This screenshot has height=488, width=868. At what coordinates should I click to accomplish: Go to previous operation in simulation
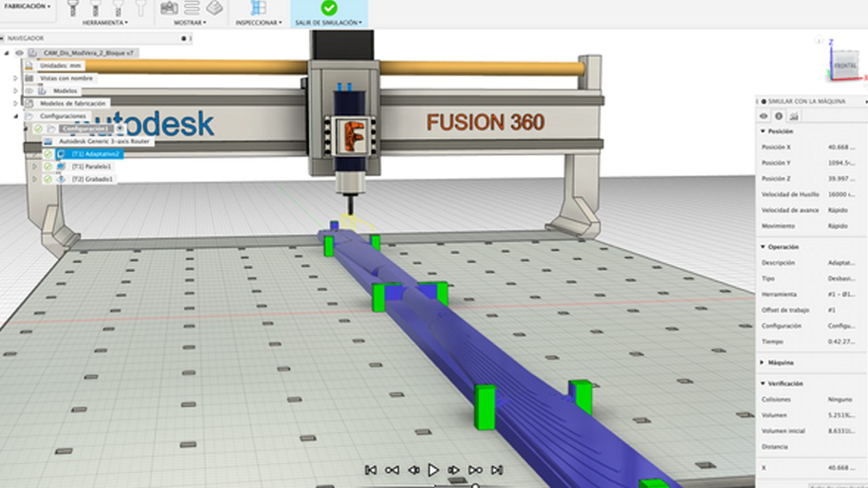392,470
